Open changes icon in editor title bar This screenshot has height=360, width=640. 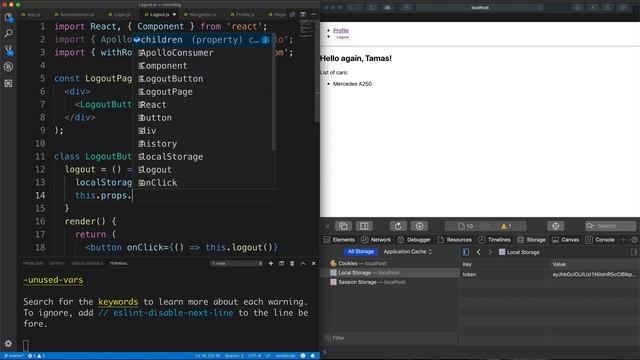(292, 14)
